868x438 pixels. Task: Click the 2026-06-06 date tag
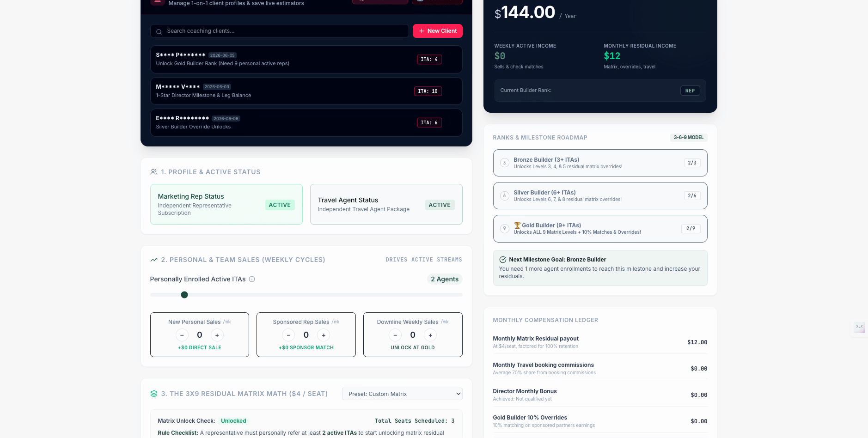(226, 119)
